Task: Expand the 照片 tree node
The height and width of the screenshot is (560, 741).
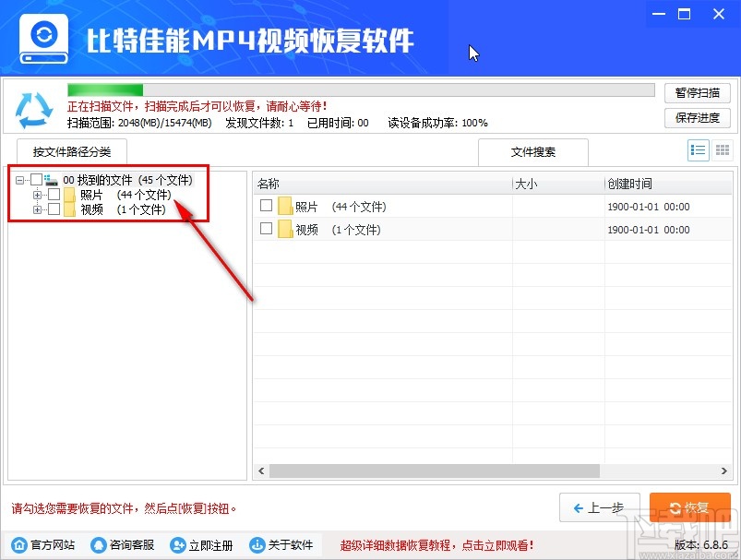Action: 37,195
